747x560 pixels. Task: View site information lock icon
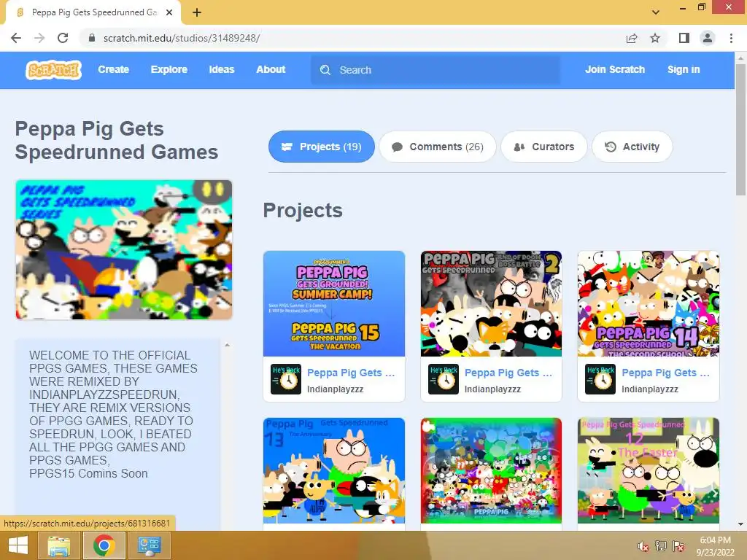[92, 38]
